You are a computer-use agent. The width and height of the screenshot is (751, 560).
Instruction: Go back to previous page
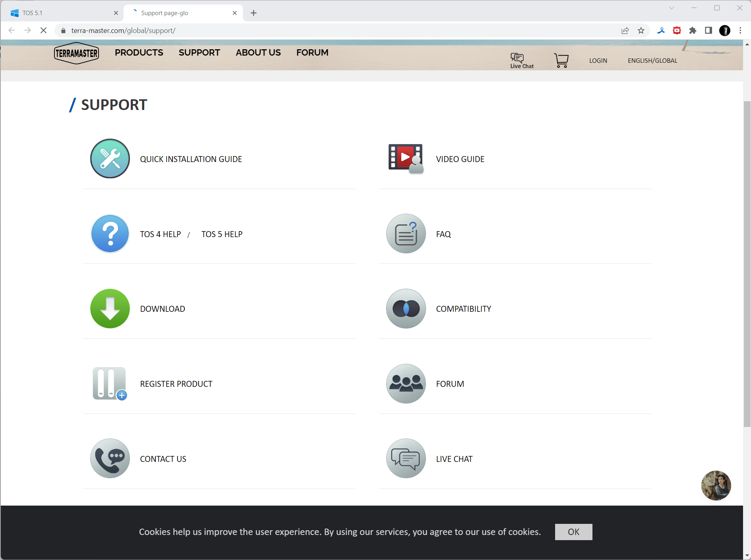12,30
